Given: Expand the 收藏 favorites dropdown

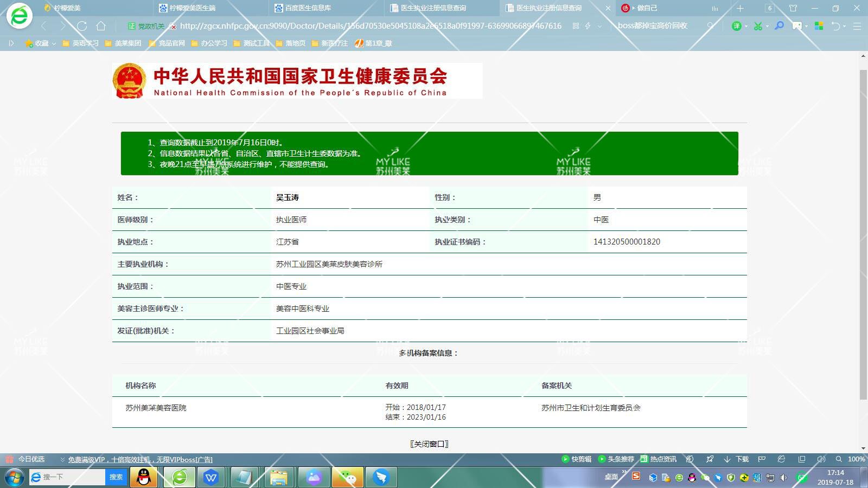Looking at the screenshot, I should (x=54, y=44).
